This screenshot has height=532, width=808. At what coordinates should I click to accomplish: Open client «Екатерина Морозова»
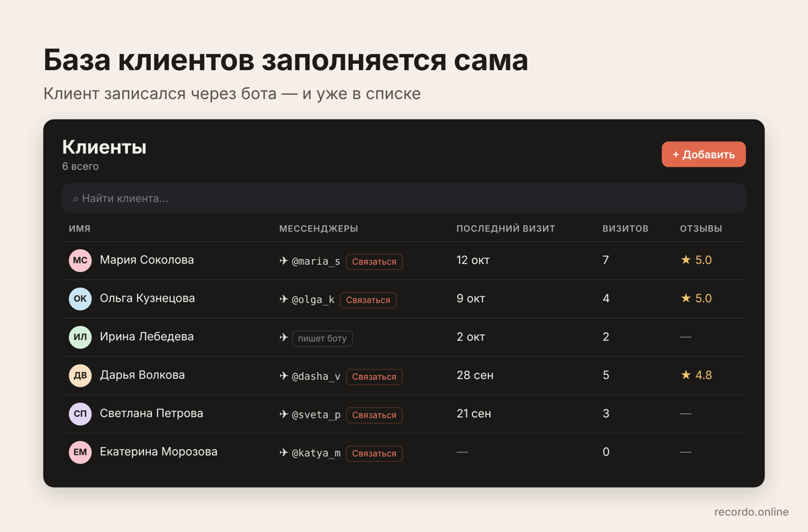coord(159,452)
